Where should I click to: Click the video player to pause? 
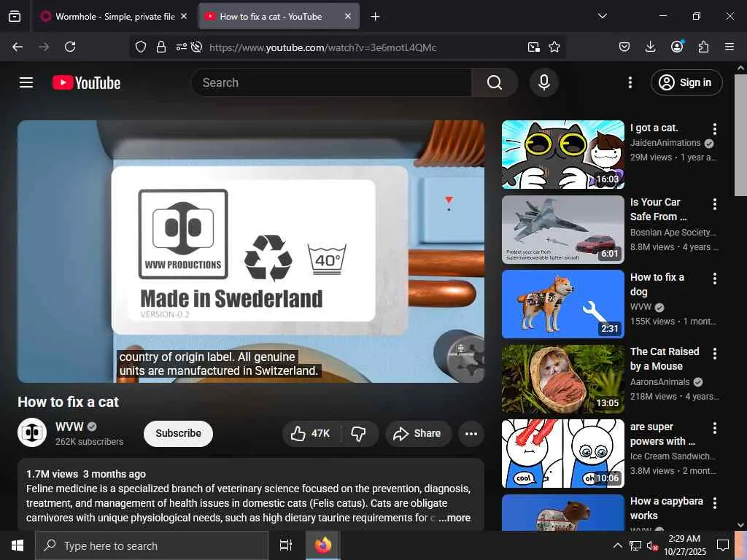[x=251, y=251]
